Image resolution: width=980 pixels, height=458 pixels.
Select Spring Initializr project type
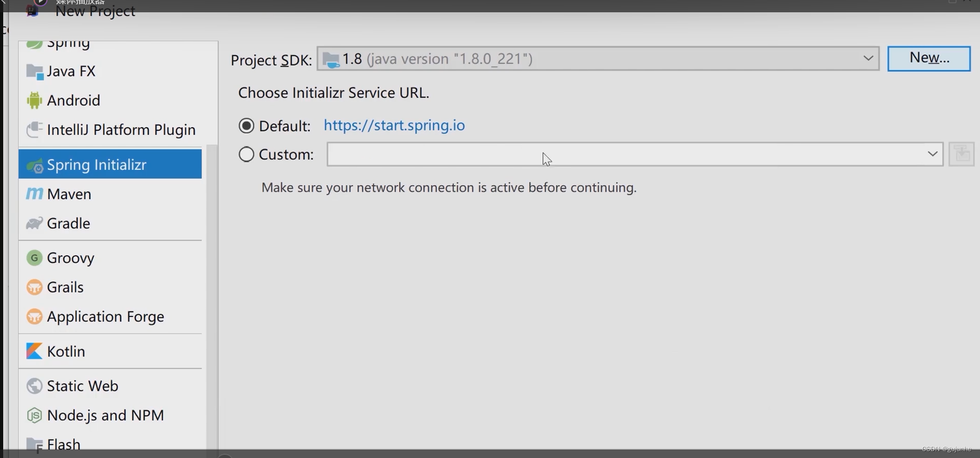point(110,164)
